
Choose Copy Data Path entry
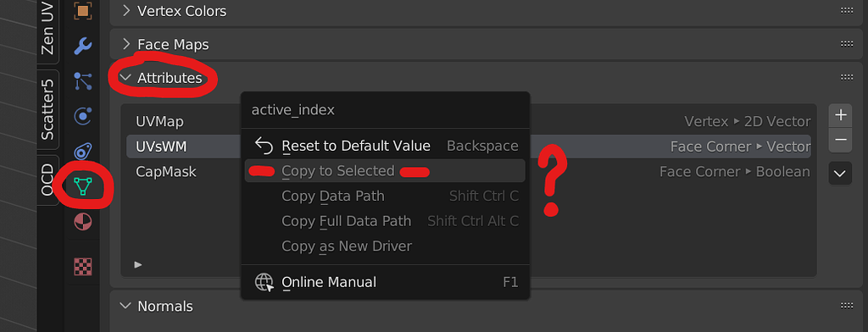coord(386,196)
